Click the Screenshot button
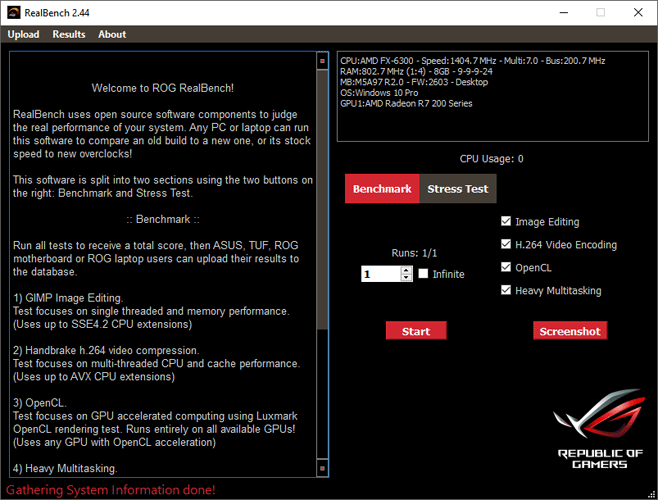 pyautogui.click(x=570, y=331)
